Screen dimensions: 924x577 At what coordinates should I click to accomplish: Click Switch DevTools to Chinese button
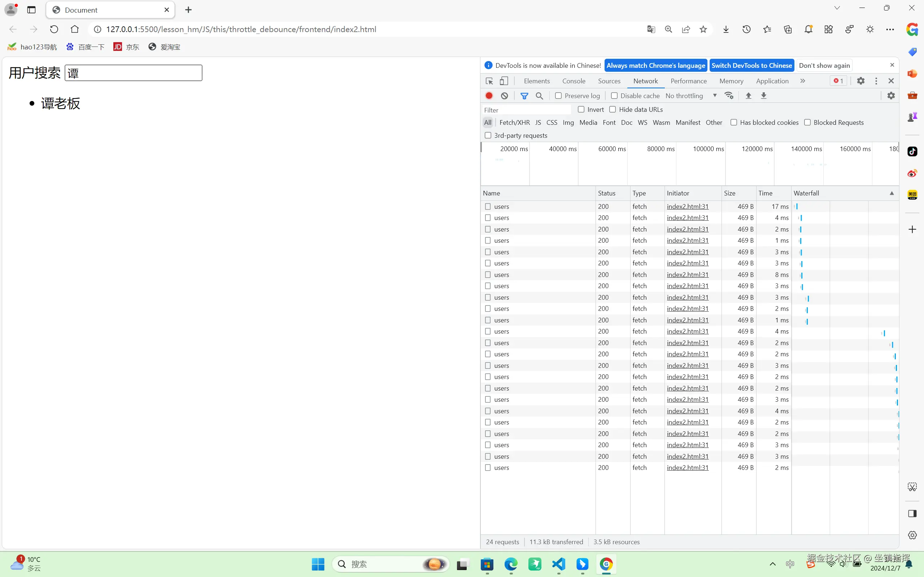coord(751,65)
